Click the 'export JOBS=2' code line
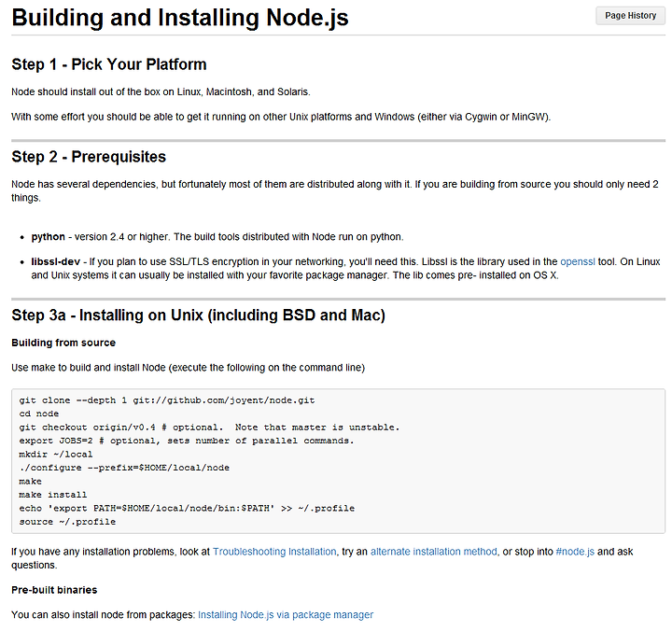Screen dimensions: 672x631 pyautogui.click(x=187, y=441)
